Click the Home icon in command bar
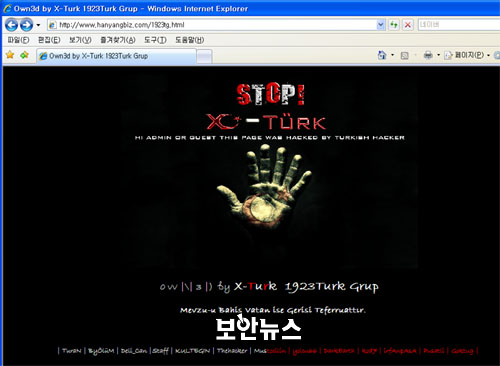The image size is (500, 366). click(382, 55)
